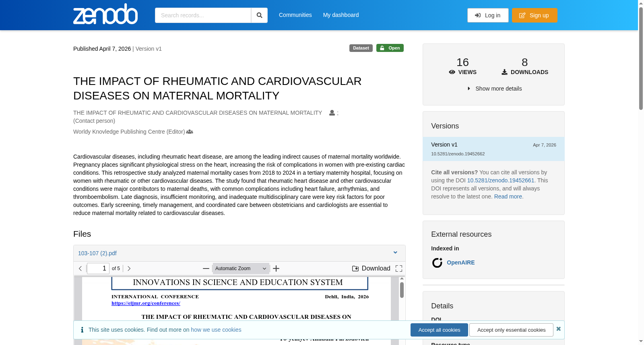Click the page scrollbar up arrow
The image size is (644, 345).
[x=641, y=3]
